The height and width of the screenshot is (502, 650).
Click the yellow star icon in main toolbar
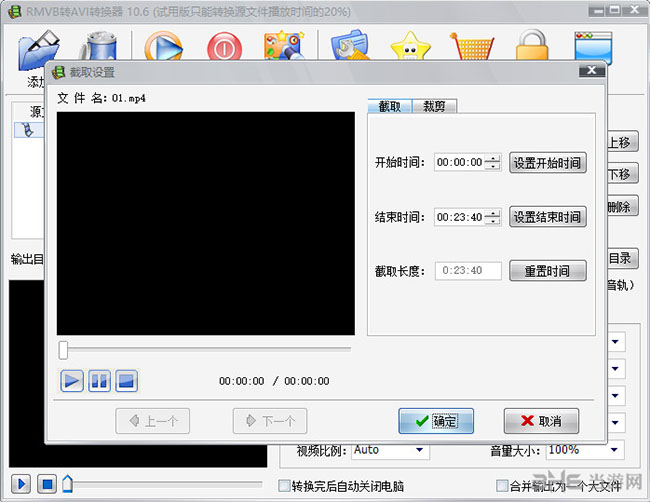pos(410,46)
